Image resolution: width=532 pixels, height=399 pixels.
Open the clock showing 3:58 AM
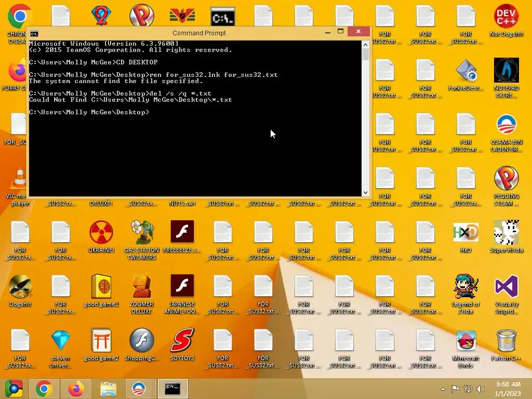(508, 389)
